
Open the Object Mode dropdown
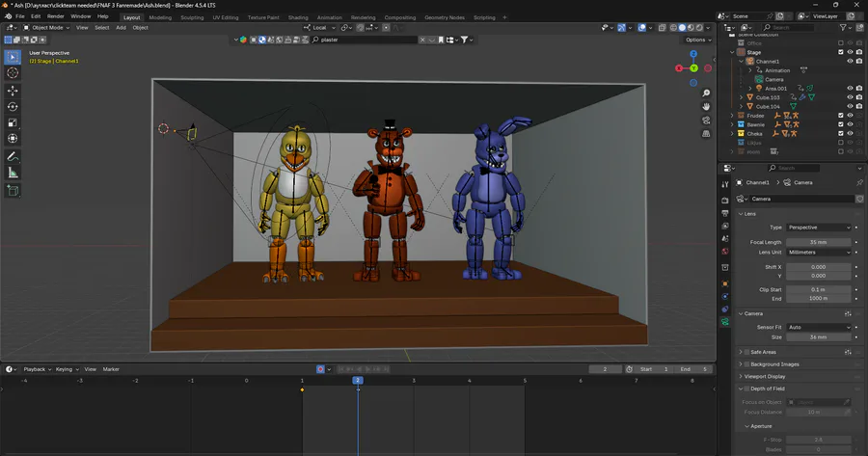pyautogui.click(x=46, y=28)
